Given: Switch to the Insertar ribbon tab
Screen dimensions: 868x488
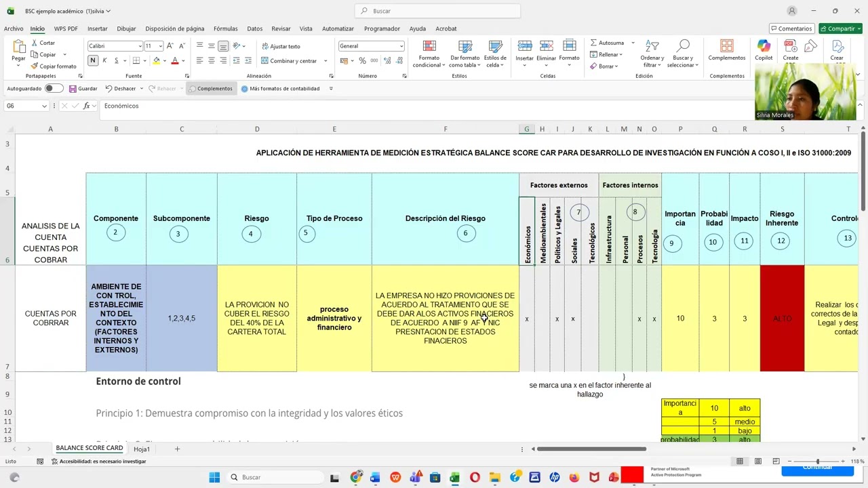Looking at the screenshot, I should (98, 28).
